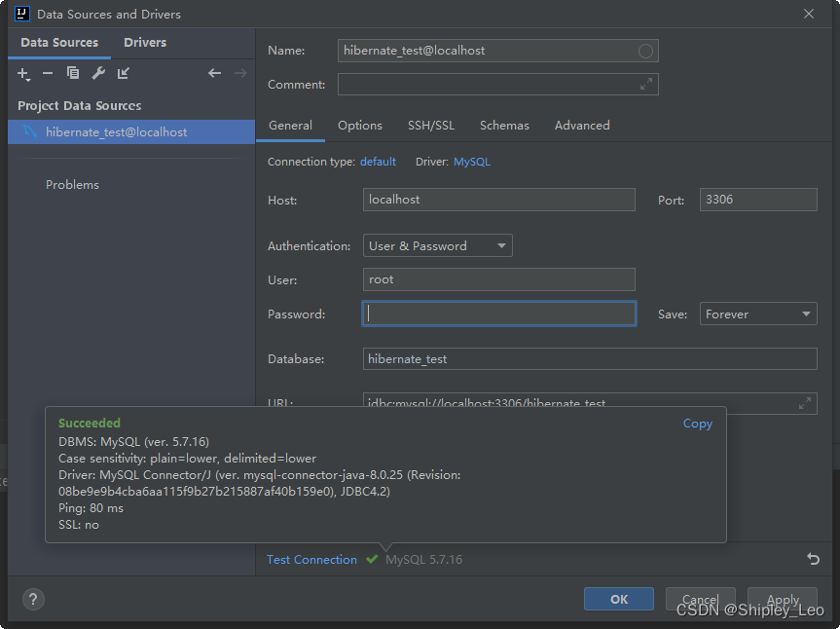Close the Data Sources and Drivers dialog
840x629 pixels.
(x=809, y=14)
